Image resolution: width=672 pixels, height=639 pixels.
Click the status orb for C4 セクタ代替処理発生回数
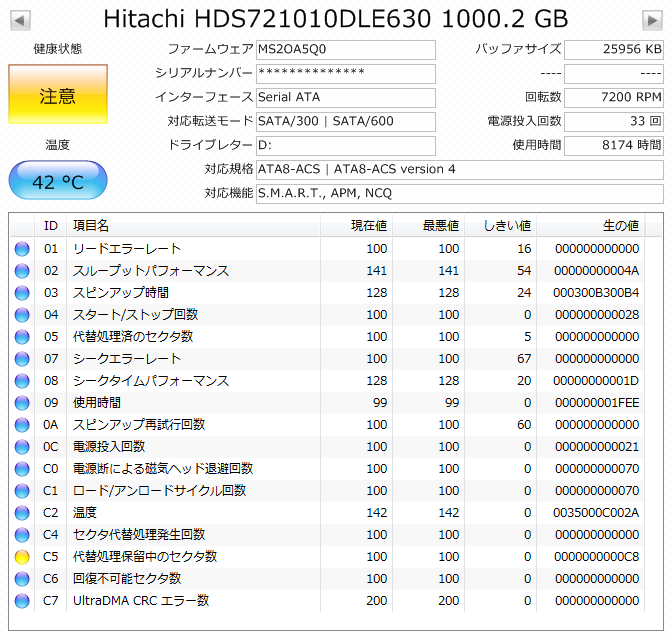point(22,535)
